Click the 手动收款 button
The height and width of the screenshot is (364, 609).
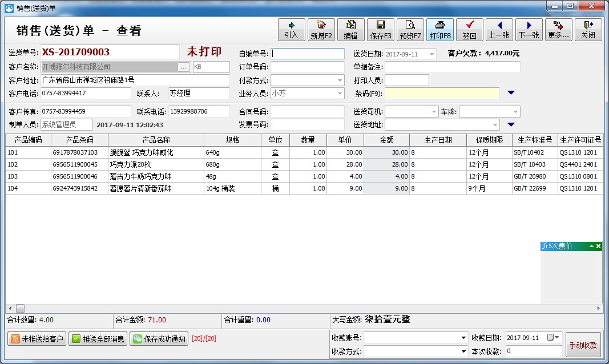583,345
